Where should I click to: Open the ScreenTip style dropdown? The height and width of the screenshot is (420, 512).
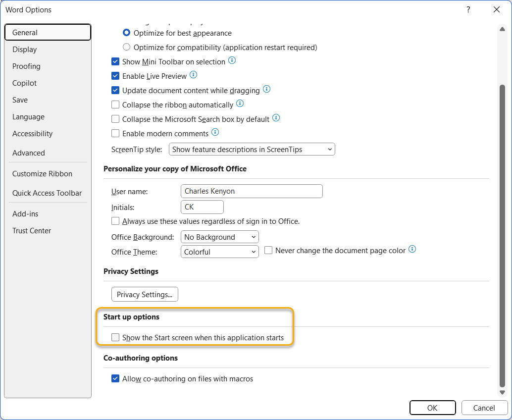(252, 149)
